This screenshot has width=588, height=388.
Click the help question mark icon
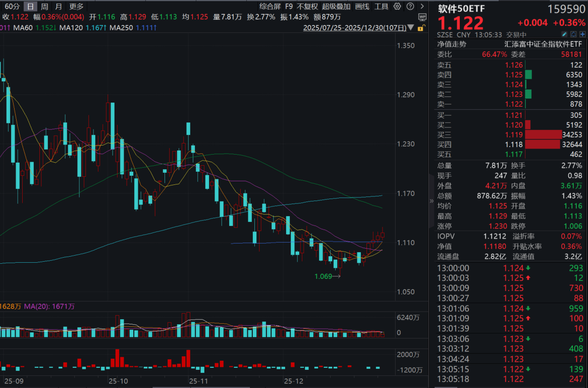pos(410,6)
